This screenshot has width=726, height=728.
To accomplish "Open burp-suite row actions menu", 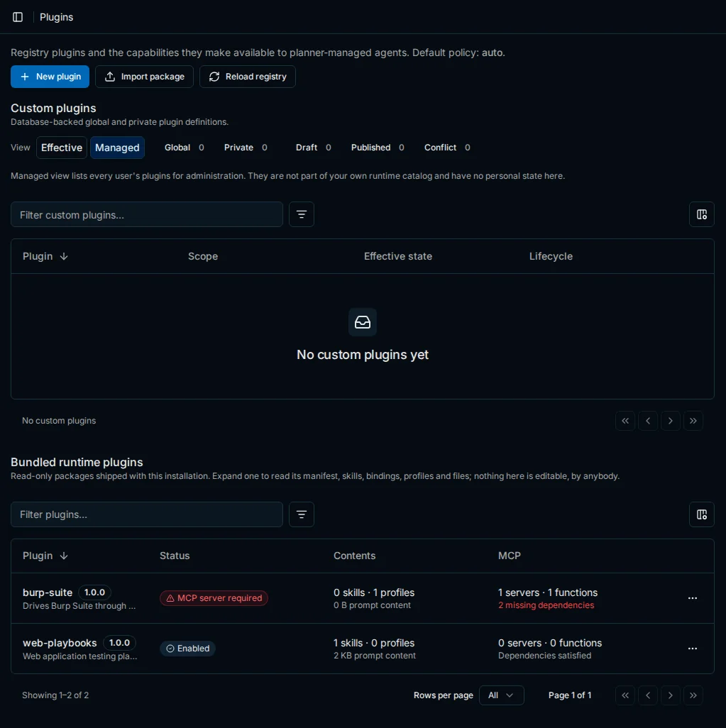I will 693,598.
